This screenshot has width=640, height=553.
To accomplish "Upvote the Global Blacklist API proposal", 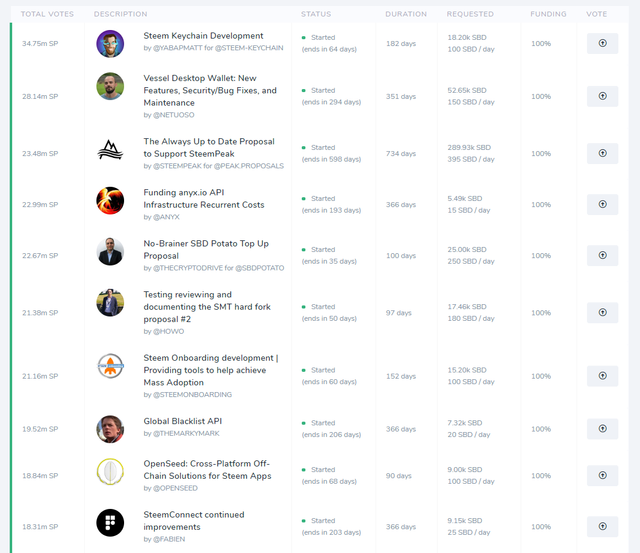I will coord(602,429).
